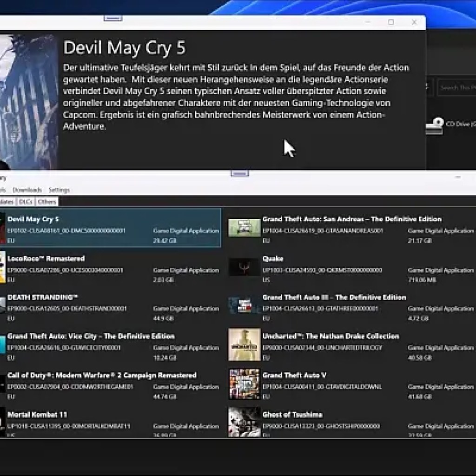Maximize the Devil May Cry 5 details window

(391, 22)
